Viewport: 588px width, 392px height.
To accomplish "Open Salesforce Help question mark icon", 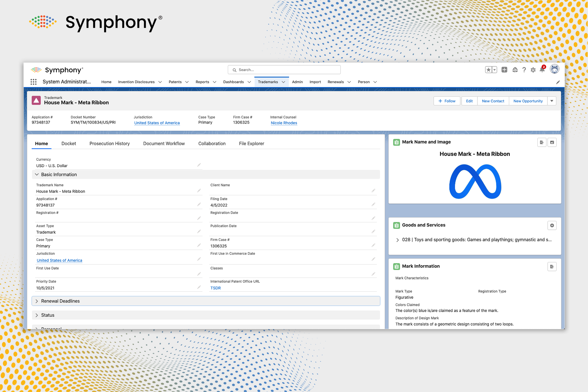I will tap(524, 70).
